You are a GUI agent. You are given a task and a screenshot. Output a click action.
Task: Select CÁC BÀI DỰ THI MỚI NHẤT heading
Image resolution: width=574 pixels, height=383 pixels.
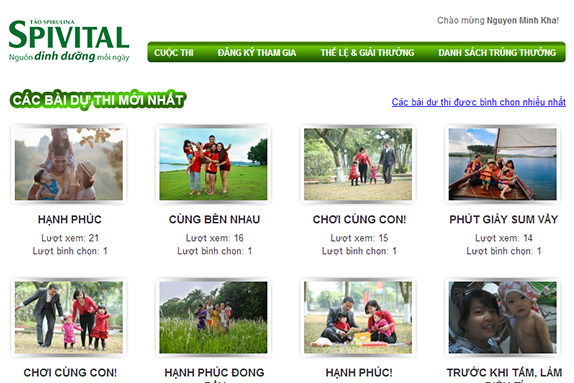(98, 100)
